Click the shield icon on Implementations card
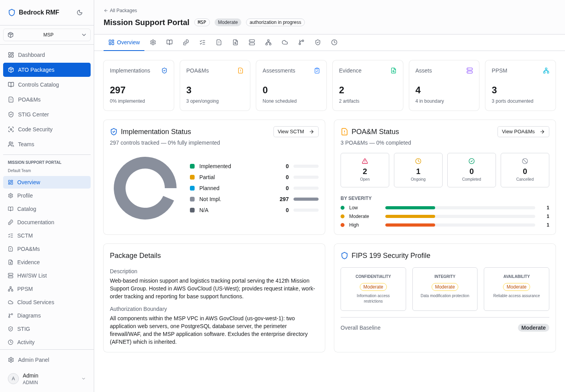 [164, 71]
